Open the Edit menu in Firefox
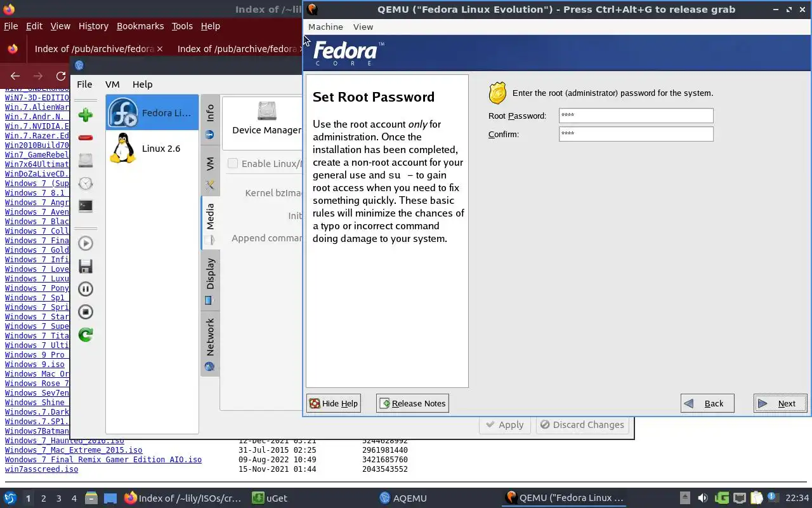The image size is (812, 508). click(x=34, y=26)
